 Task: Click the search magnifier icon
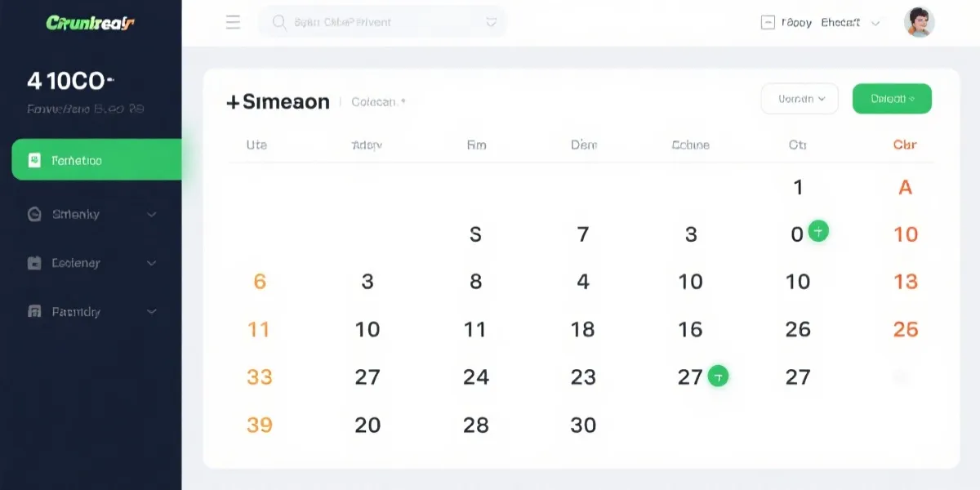(278, 23)
